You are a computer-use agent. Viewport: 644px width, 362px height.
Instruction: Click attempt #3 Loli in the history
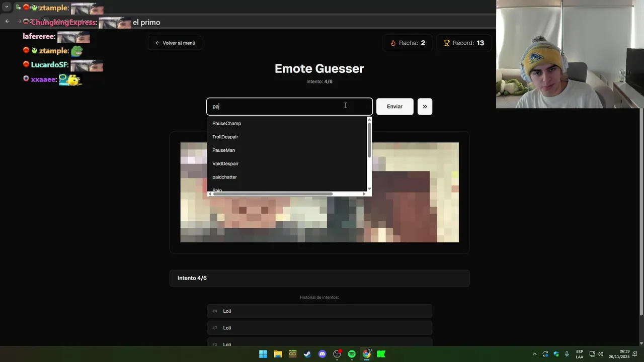(319, 328)
